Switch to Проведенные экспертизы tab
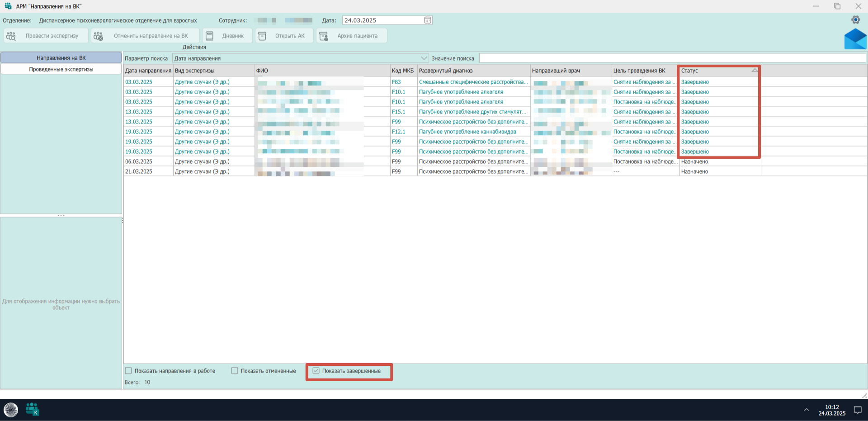The width and height of the screenshot is (868, 421). pos(61,69)
